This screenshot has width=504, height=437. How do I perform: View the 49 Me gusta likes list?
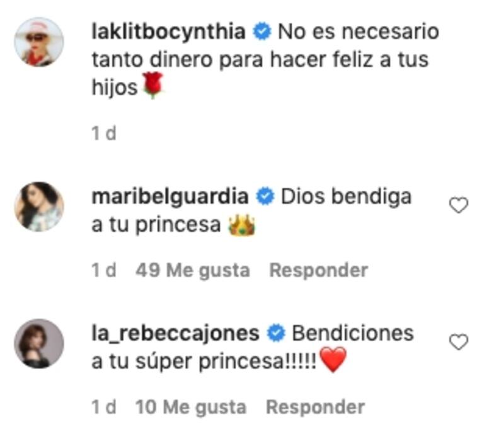click(x=193, y=271)
